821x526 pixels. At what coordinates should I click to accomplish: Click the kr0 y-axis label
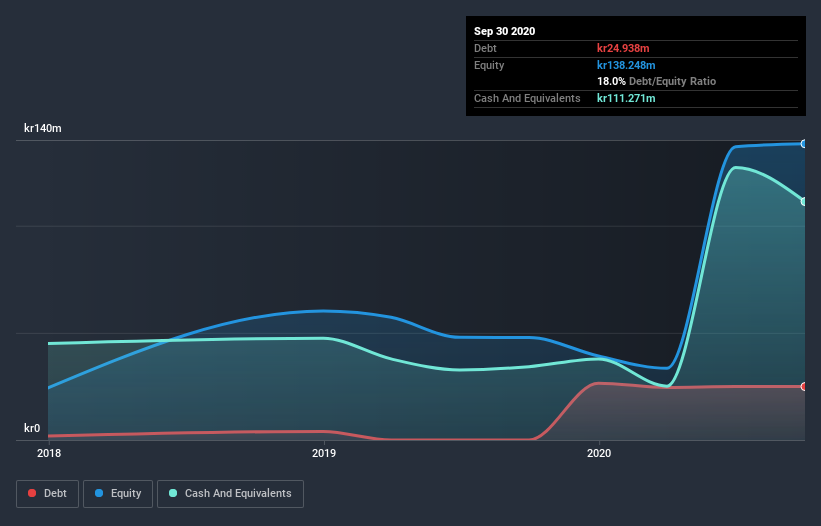click(x=32, y=428)
